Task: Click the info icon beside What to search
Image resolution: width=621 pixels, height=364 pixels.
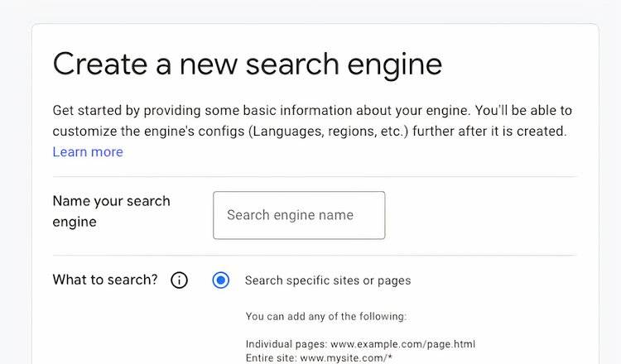Action: [179, 280]
